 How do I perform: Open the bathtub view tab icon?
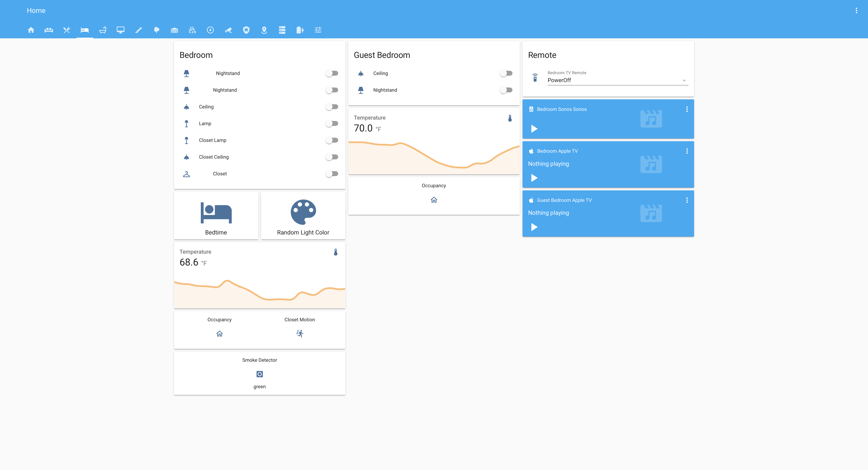103,30
